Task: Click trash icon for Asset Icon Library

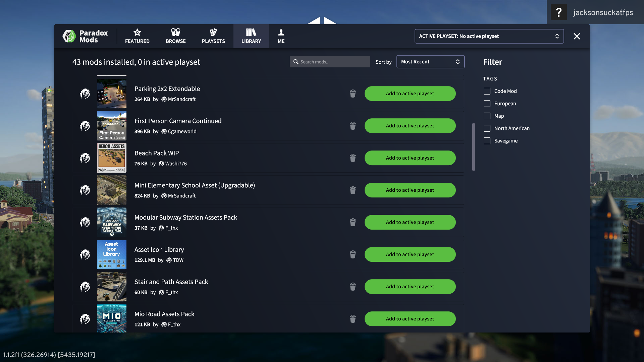Action: (x=353, y=254)
